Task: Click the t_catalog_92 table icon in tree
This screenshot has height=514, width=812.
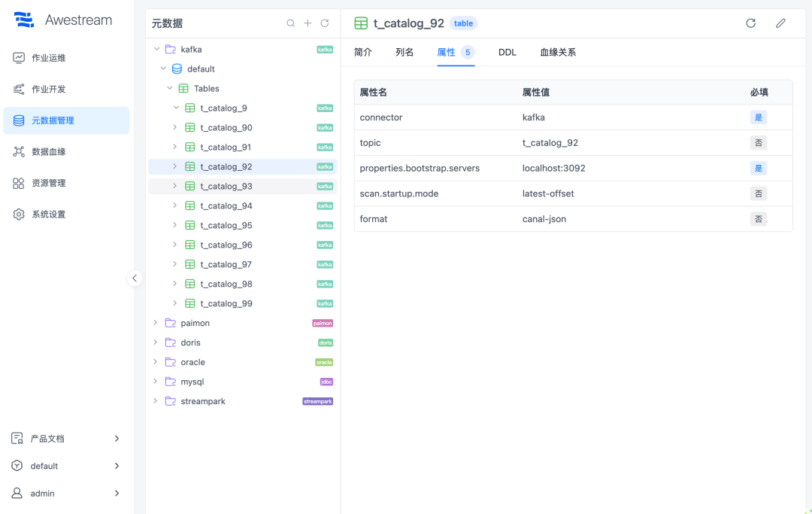Action: click(x=190, y=167)
